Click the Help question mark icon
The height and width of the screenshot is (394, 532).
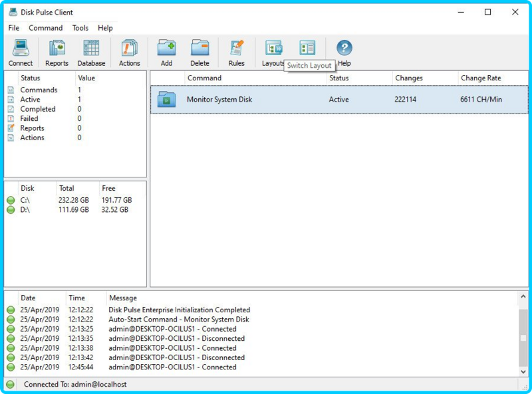point(344,48)
